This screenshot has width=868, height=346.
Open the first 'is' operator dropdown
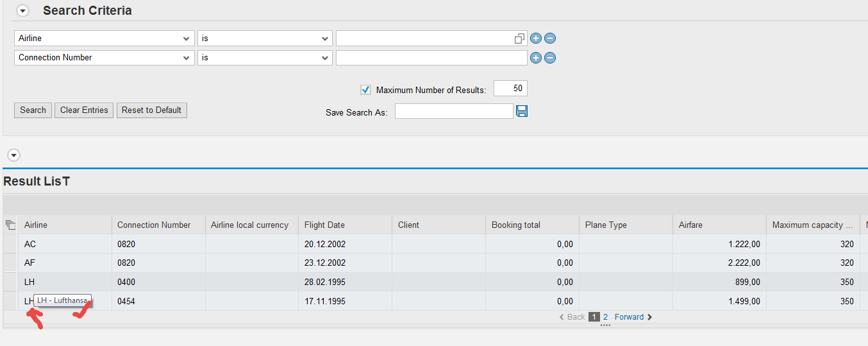[x=325, y=39]
